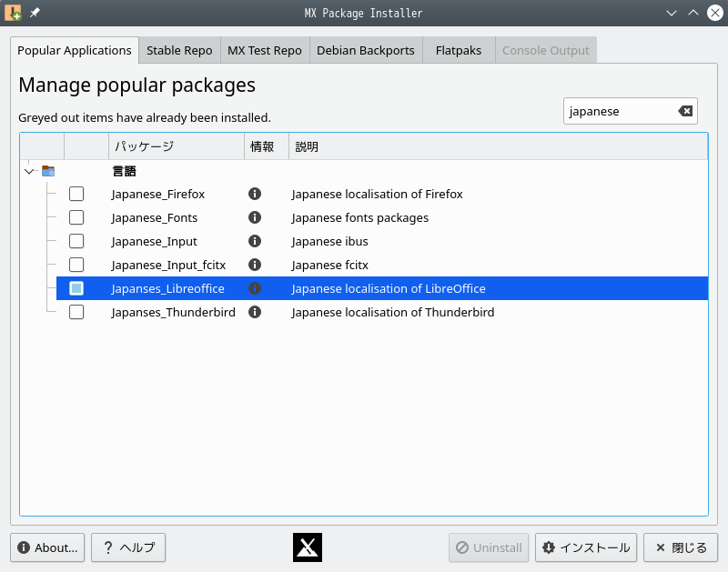Click description 'Japanese localisation of LibreOffice'
Viewport: 728px width, 572px height.
[389, 288]
